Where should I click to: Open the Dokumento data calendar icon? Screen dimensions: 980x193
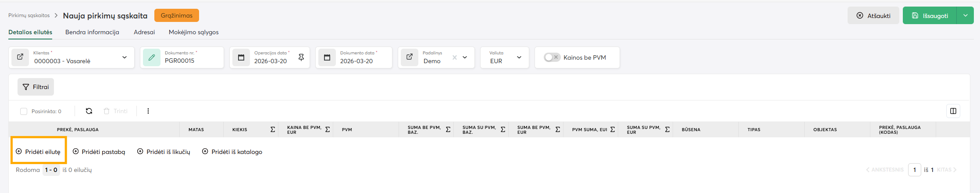[x=327, y=57]
